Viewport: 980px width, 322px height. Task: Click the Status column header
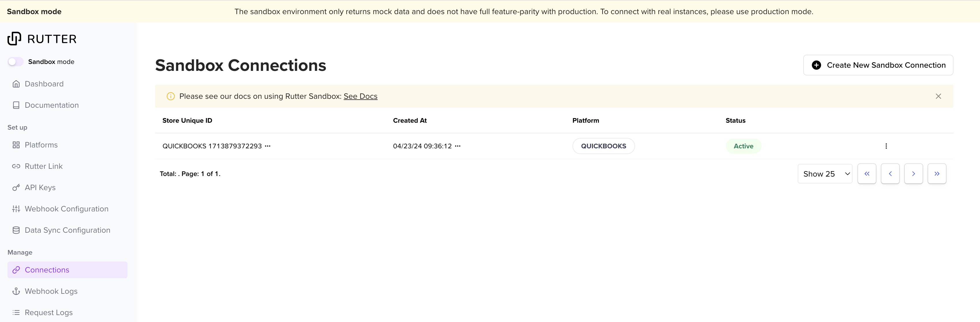coord(735,120)
